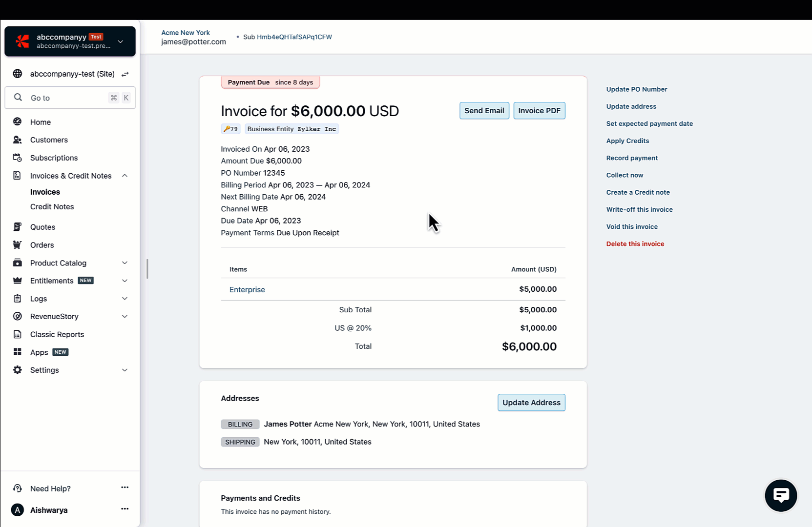This screenshot has height=527, width=812.
Task: Click the Apps grid icon
Action: pos(18,352)
